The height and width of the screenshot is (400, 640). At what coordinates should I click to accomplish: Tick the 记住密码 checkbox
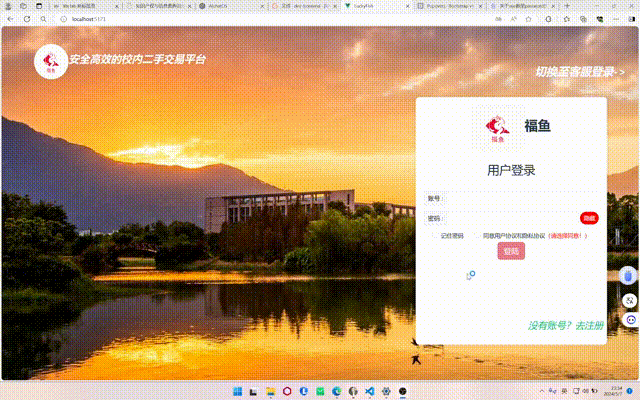[x=435, y=236]
